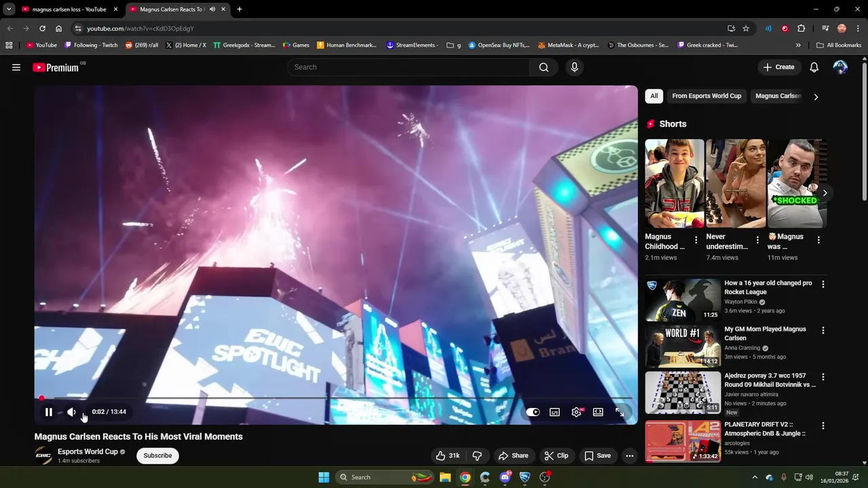Save video to a playlist
The height and width of the screenshot is (488, 868).
tap(597, 455)
